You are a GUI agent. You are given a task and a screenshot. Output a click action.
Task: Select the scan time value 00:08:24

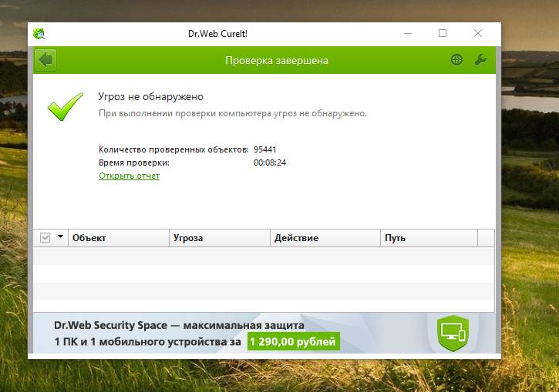point(270,162)
